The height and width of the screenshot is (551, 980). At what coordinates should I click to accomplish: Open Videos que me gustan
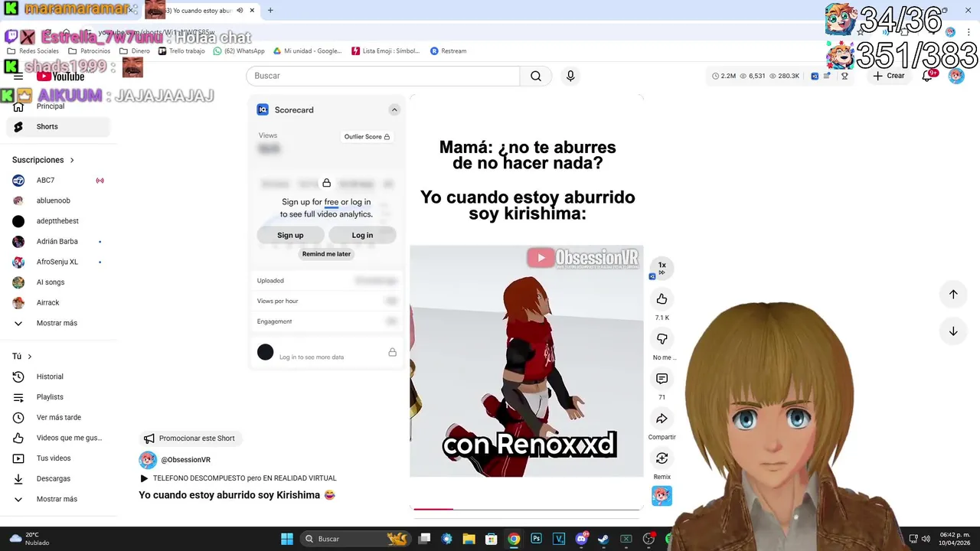click(57, 438)
